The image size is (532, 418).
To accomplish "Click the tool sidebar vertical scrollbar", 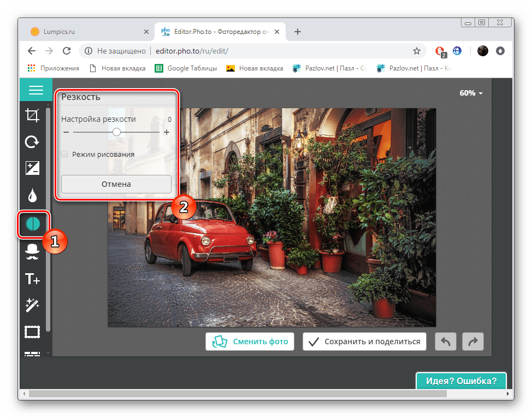I will (x=48, y=219).
